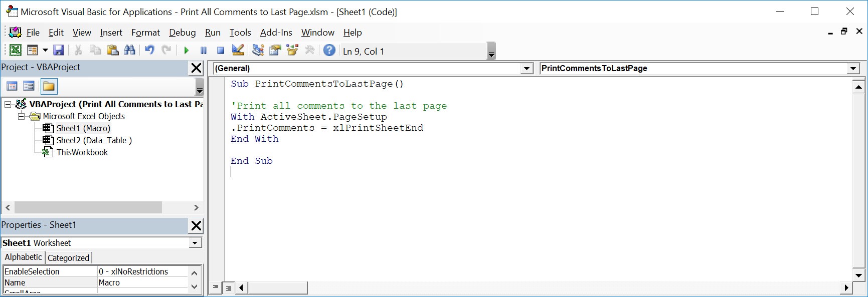The height and width of the screenshot is (297, 868).
Task: Click properties list scroll up arrow
Action: click(x=195, y=273)
